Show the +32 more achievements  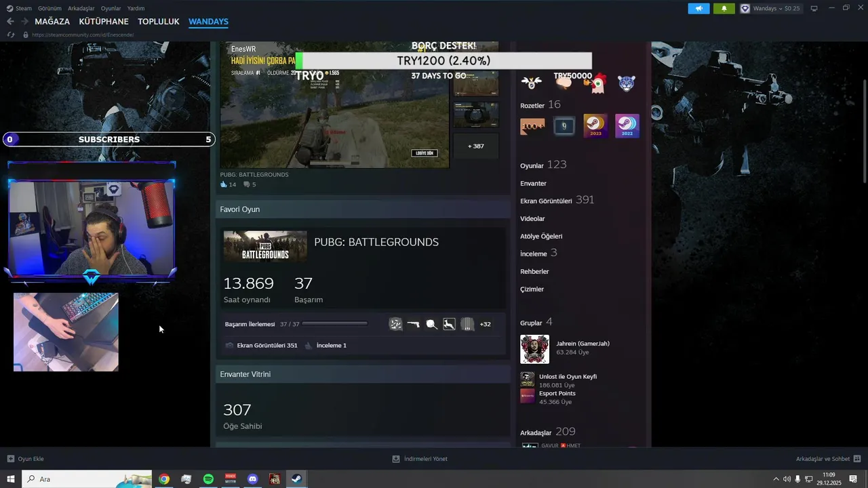coord(485,324)
